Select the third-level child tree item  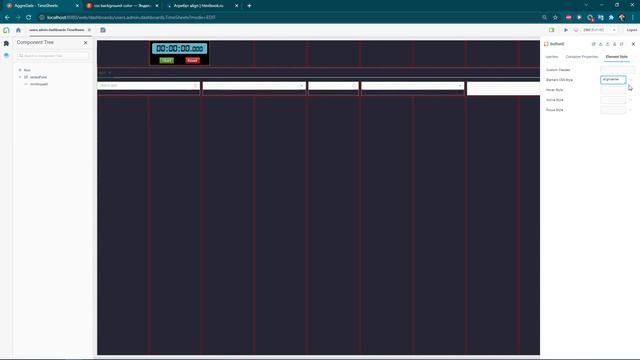tap(39, 84)
